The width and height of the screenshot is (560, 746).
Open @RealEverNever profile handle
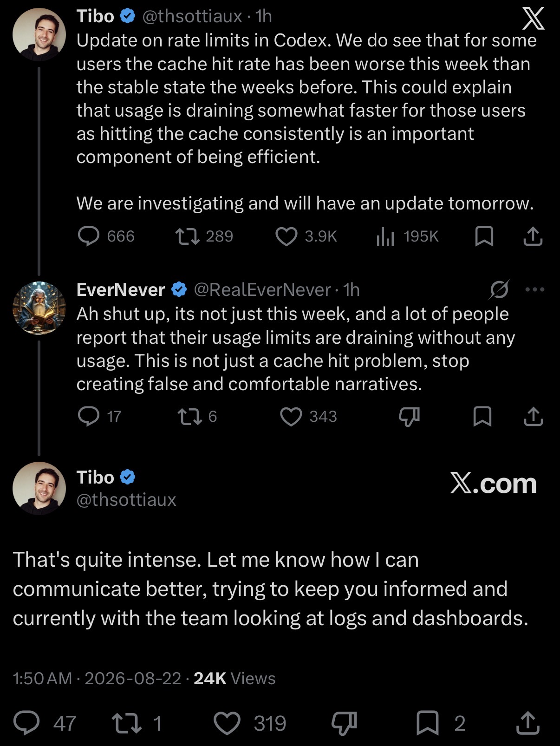tap(262, 289)
